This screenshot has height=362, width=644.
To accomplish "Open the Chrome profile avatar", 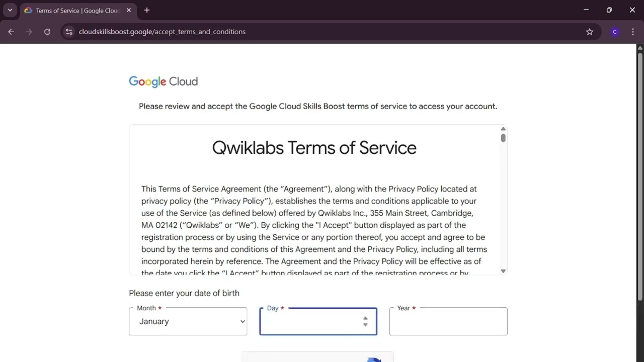I will [614, 32].
